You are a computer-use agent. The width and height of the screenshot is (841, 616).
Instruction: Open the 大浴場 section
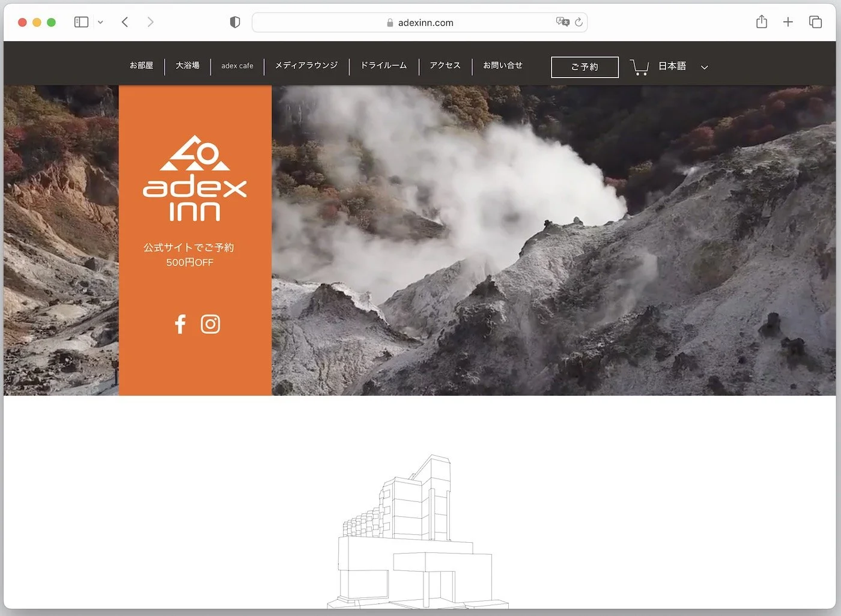187,65
